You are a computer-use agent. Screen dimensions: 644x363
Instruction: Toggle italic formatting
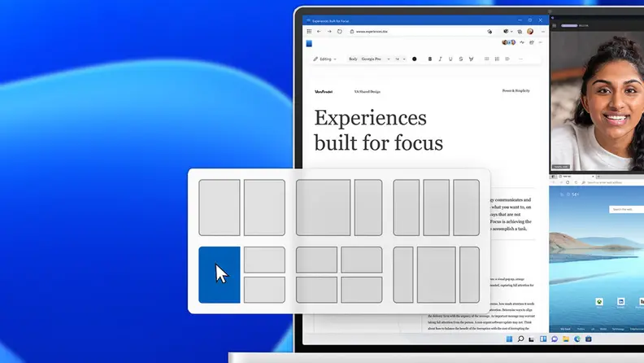coord(440,59)
